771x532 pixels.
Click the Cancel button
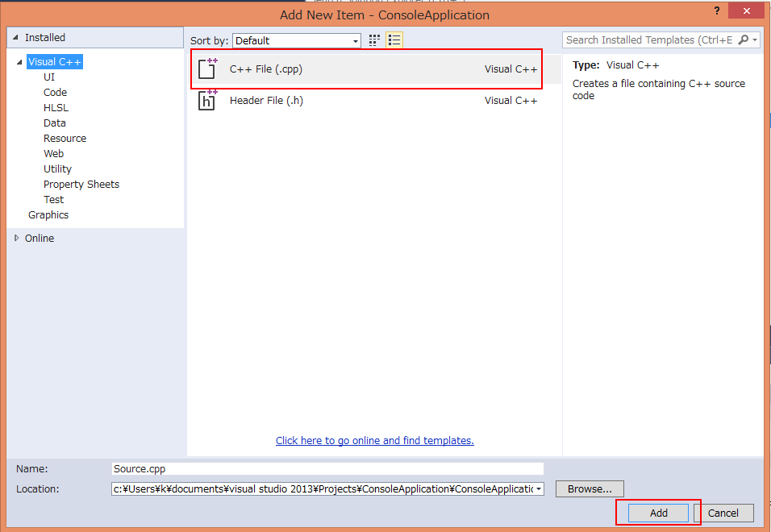(723, 513)
